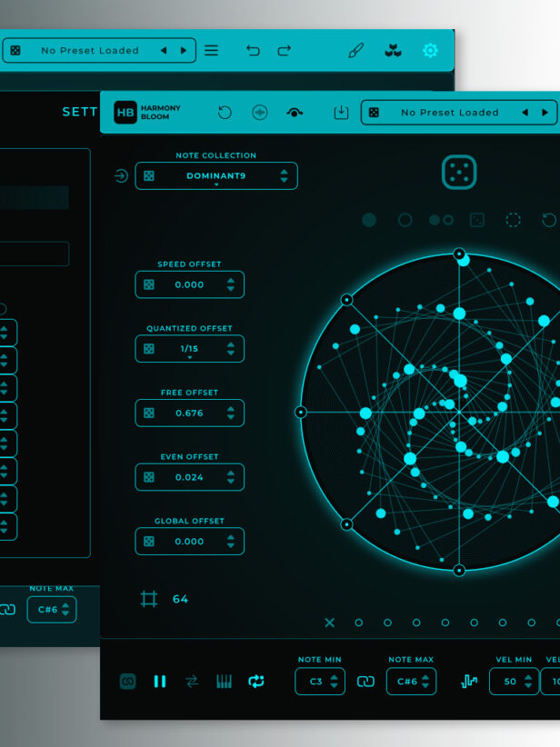Click dice icon in front window preset box
560x747 pixels.
tap(374, 112)
